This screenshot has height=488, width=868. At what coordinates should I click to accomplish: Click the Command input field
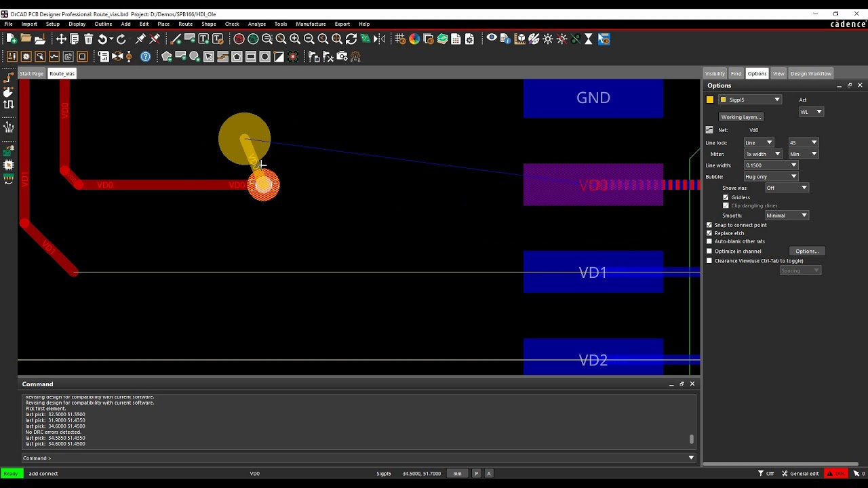pos(359,458)
